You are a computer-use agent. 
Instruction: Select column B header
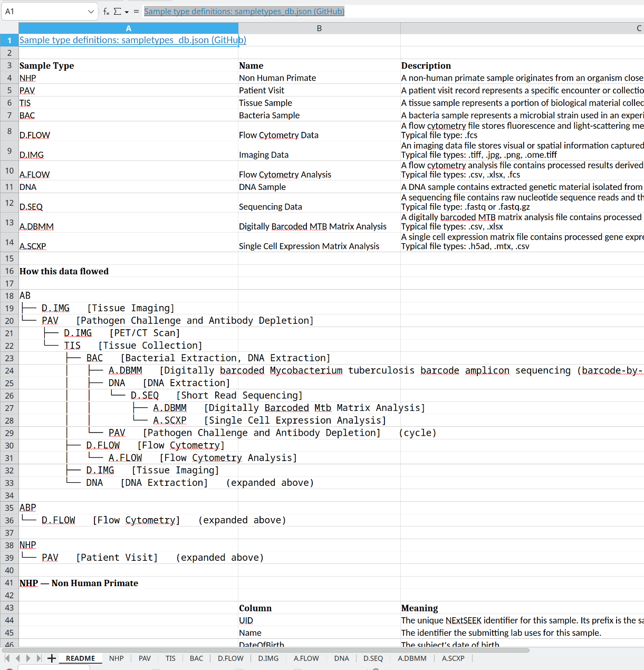coord(319,28)
